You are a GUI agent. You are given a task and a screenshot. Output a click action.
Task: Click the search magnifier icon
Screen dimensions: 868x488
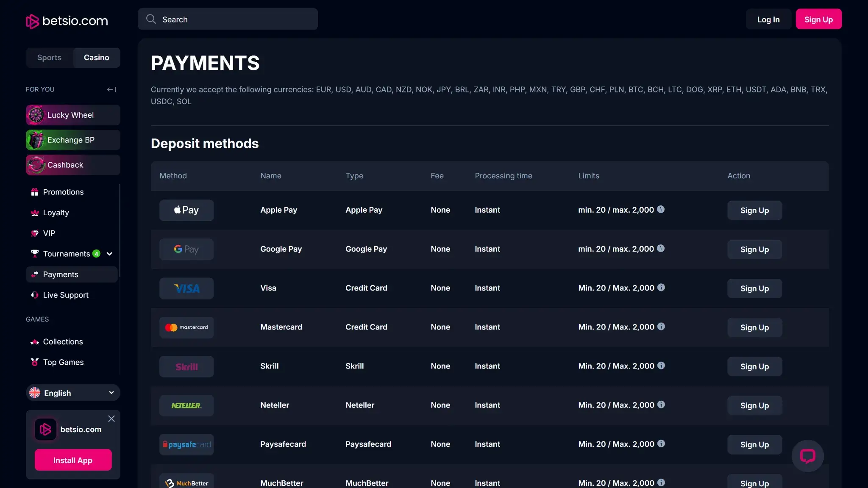click(151, 19)
